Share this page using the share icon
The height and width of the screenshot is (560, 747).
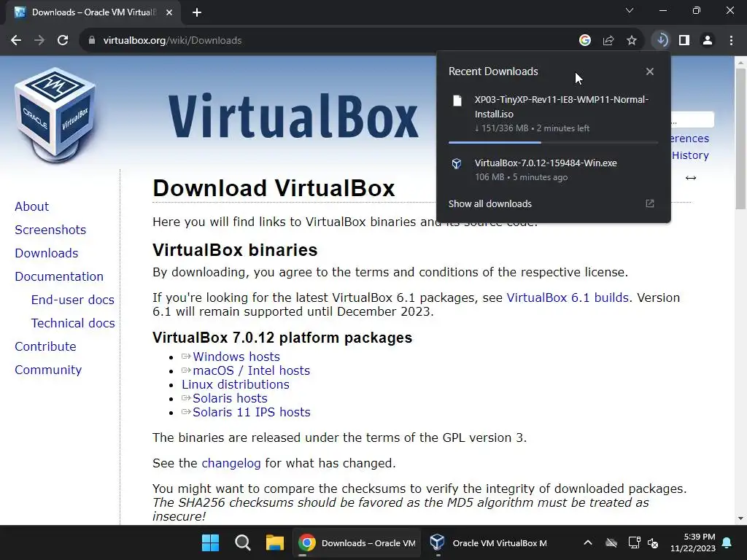click(x=608, y=41)
